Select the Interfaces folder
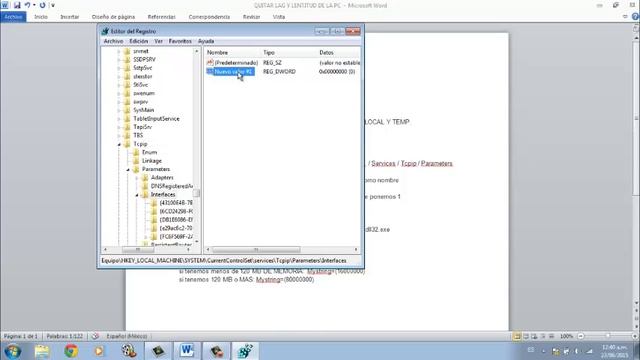 [163, 195]
